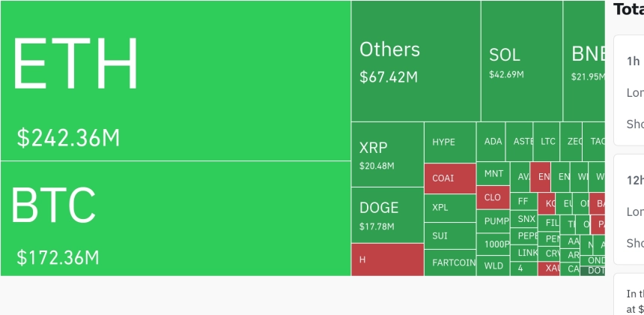Screen dimensions: 644x315
Task: Select the BTC heatmap block
Action: pyautogui.click(x=175, y=218)
